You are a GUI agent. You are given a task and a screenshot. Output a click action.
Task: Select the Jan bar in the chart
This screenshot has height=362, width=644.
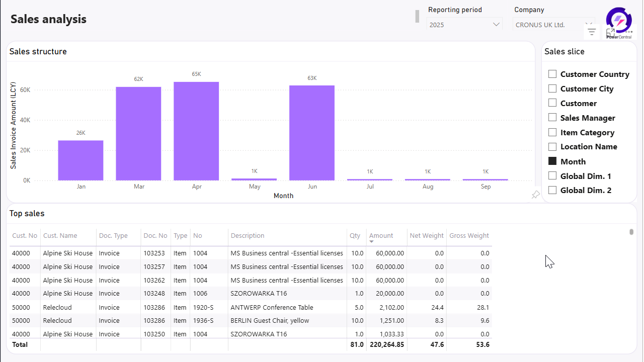pos(80,160)
